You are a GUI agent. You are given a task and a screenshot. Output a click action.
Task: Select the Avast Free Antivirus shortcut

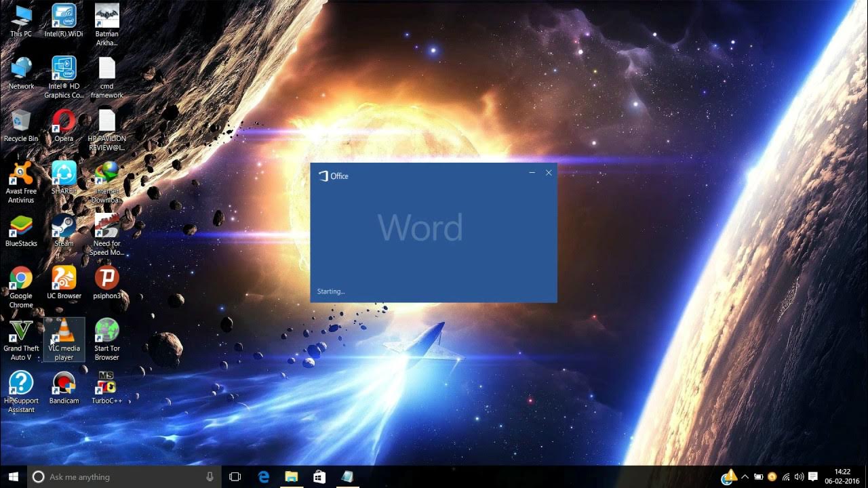point(21,182)
